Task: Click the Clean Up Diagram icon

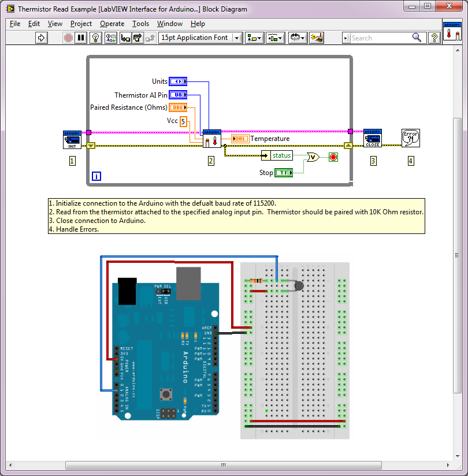Action: point(317,38)
